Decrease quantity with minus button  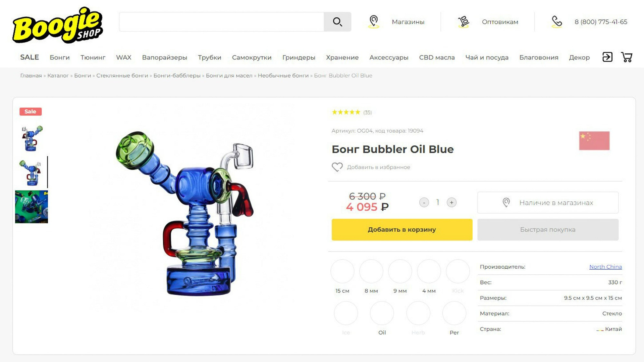point(424,202)
